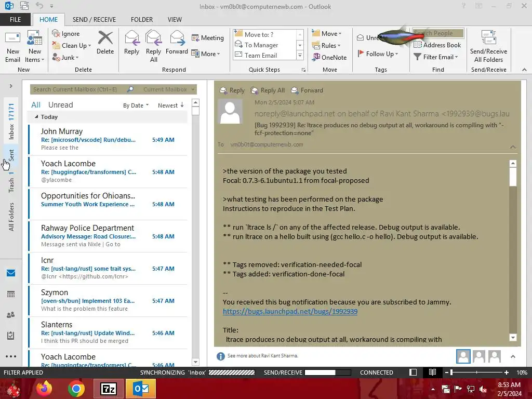Screen dimensions: 532x399
Task: Expand the Quick Steps gallery
Action: coord(300,55)
